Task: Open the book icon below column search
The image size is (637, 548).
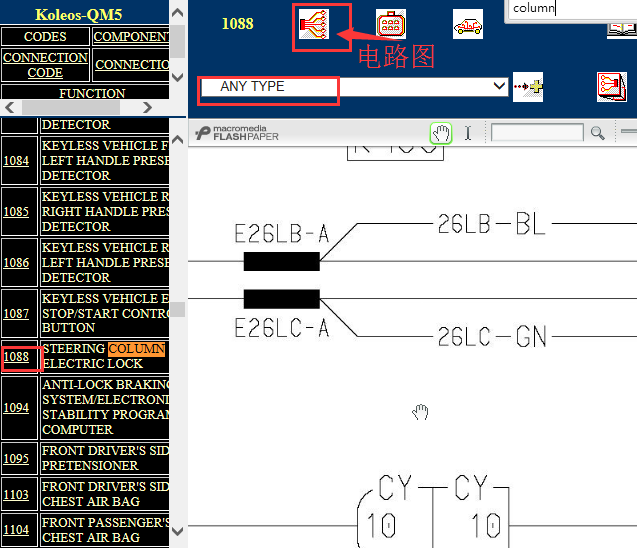Action: point(622,30)
